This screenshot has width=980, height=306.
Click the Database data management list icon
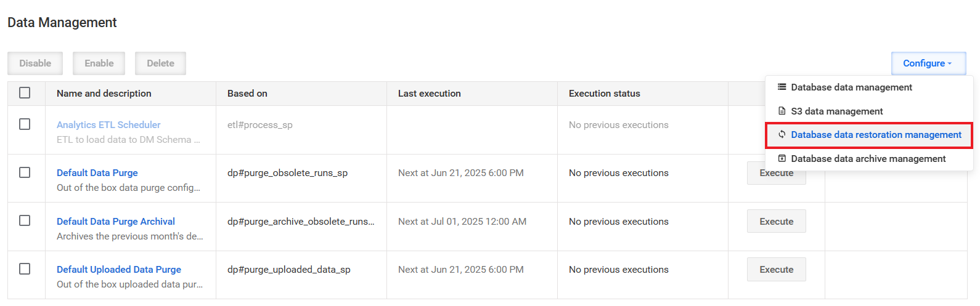(x=782, y=87)
